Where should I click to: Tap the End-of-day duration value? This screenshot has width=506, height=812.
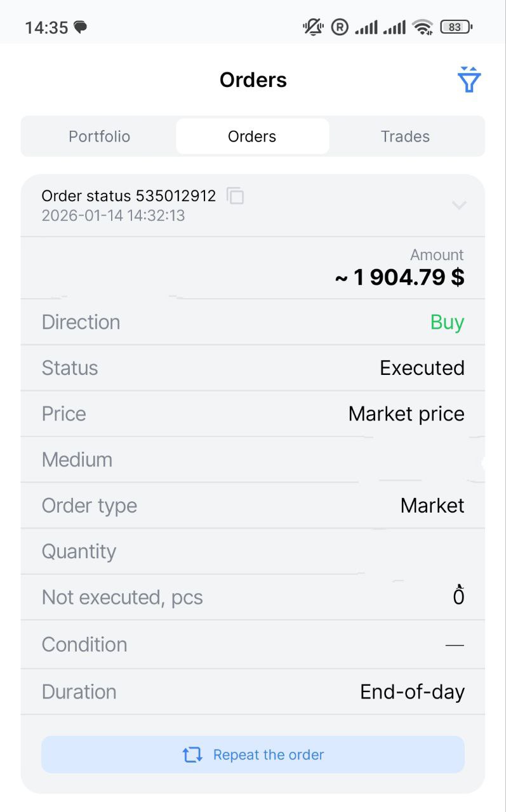pos(412,691)
